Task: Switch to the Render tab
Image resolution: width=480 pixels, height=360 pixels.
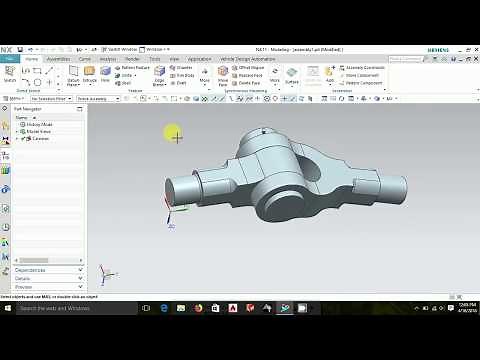Action: click(x=132, y=59)
